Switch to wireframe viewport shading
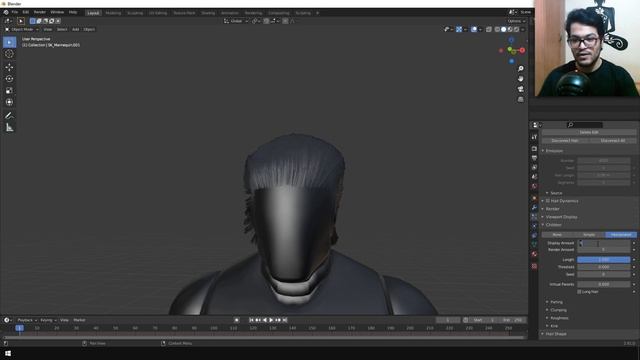640x360 pixels. (497, 29)
